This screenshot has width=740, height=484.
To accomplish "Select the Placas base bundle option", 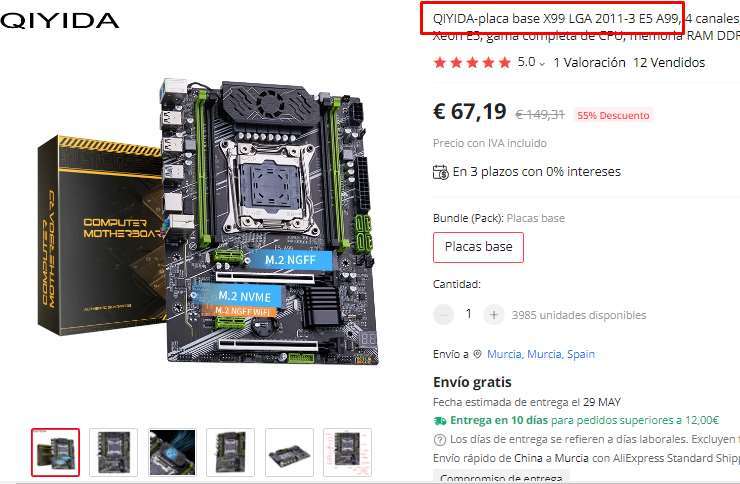I will 478,247.
